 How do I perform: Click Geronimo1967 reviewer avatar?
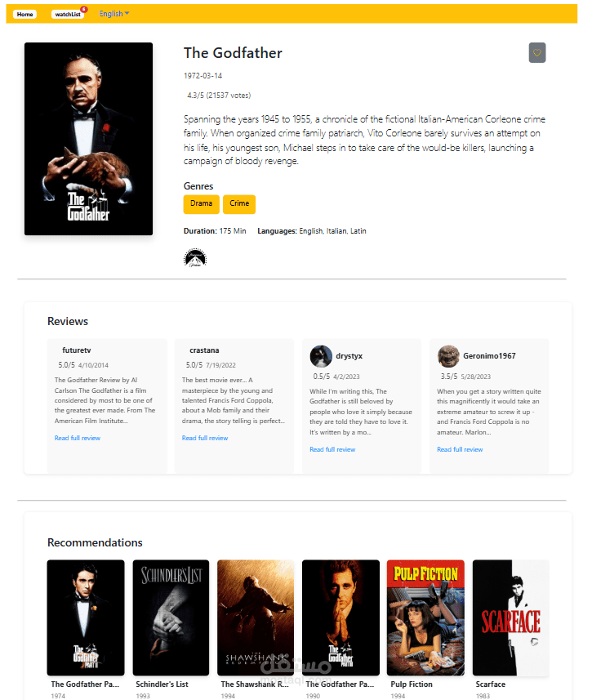tap(448, 356)
